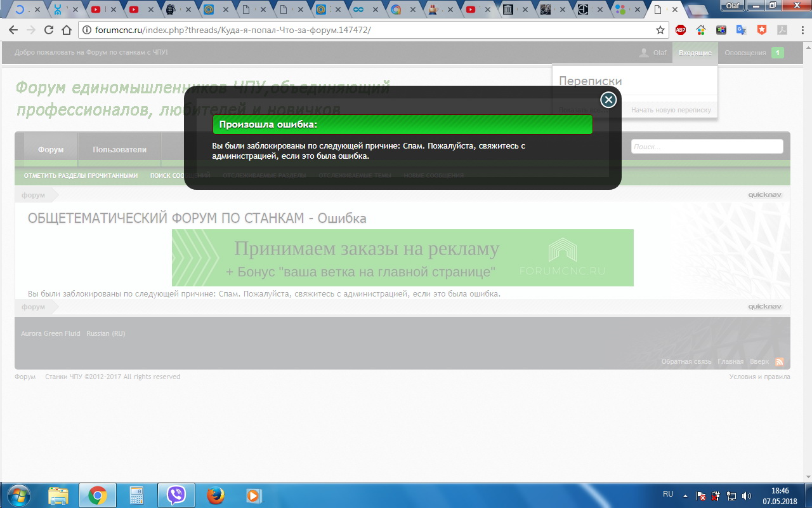Open the Russian (RU) language chooser
This screenshot has width=812, height=508.
click(x=106, y=333)
